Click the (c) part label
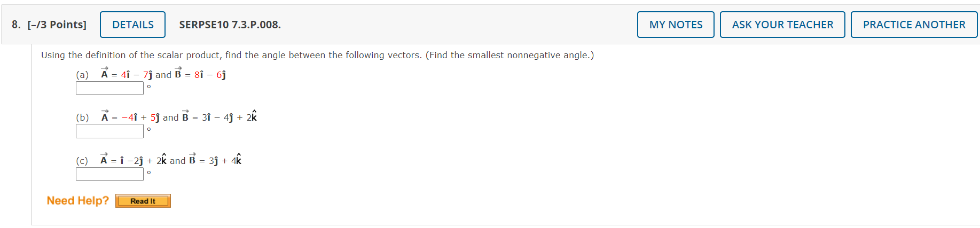The image size is (980, 228). click(82, 161)
